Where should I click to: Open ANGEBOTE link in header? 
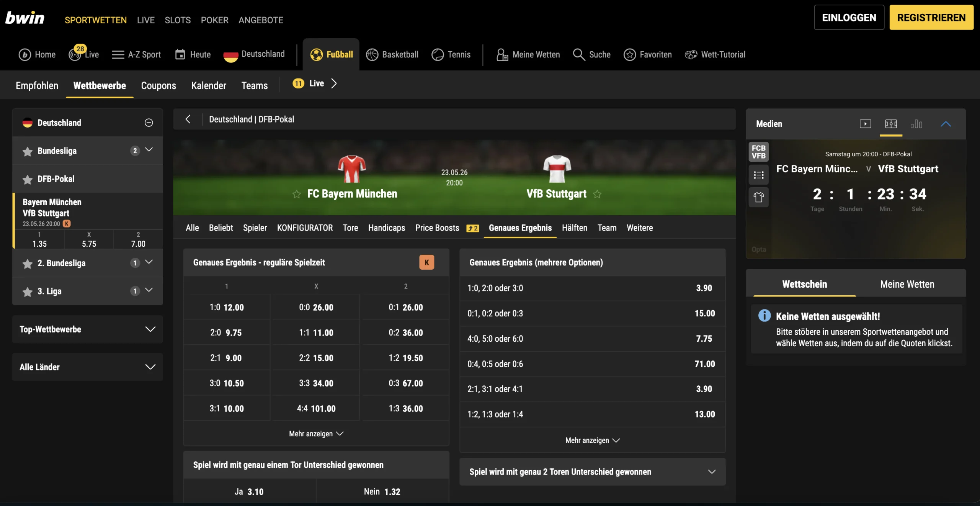coord(261,20)
